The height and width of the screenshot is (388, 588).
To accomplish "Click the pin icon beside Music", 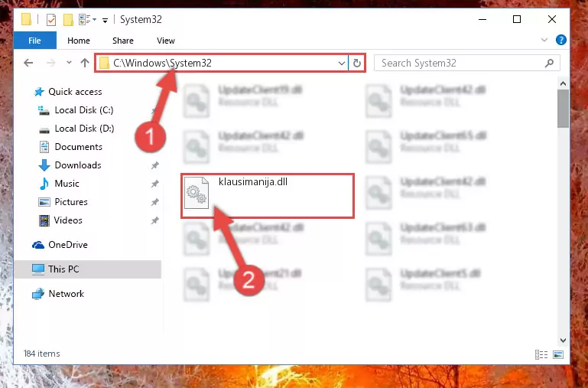I will pos(155,184).
